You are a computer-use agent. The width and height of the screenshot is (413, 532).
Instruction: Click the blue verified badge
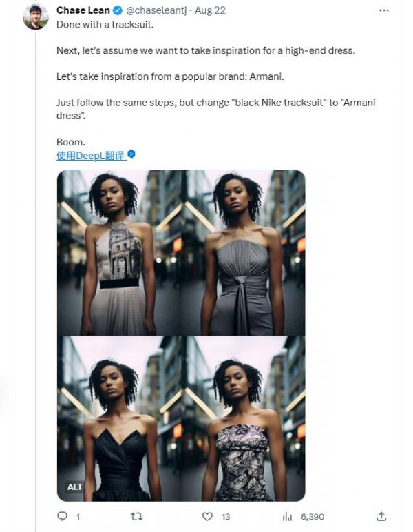click(x=118, y=10)
